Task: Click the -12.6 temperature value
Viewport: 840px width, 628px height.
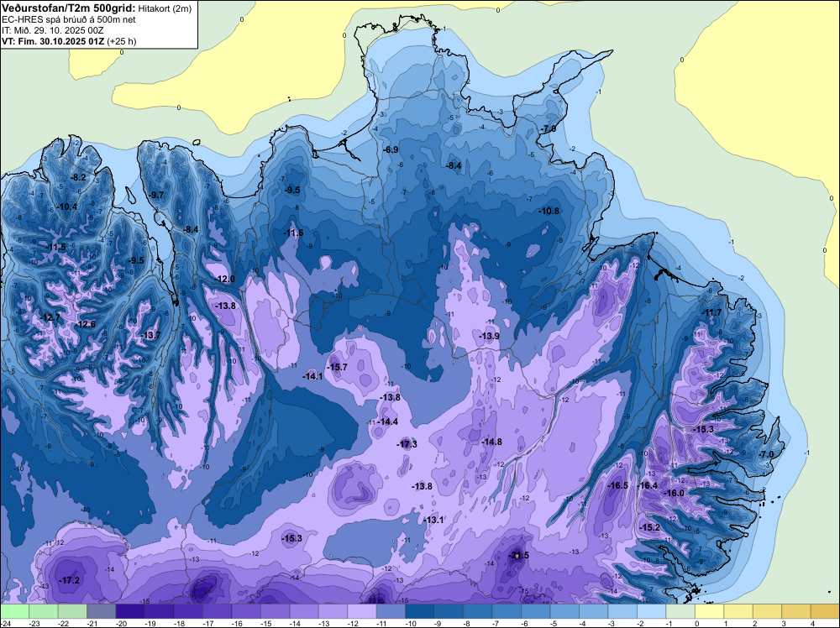Action: tap(86, 324)
